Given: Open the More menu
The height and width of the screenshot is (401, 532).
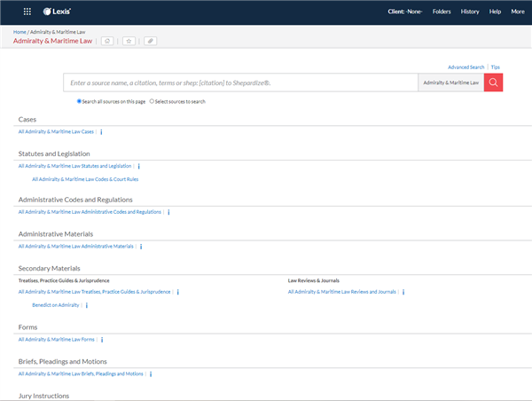Looking at the screenshot, I should pyautogui.click(x=518, y=12).
